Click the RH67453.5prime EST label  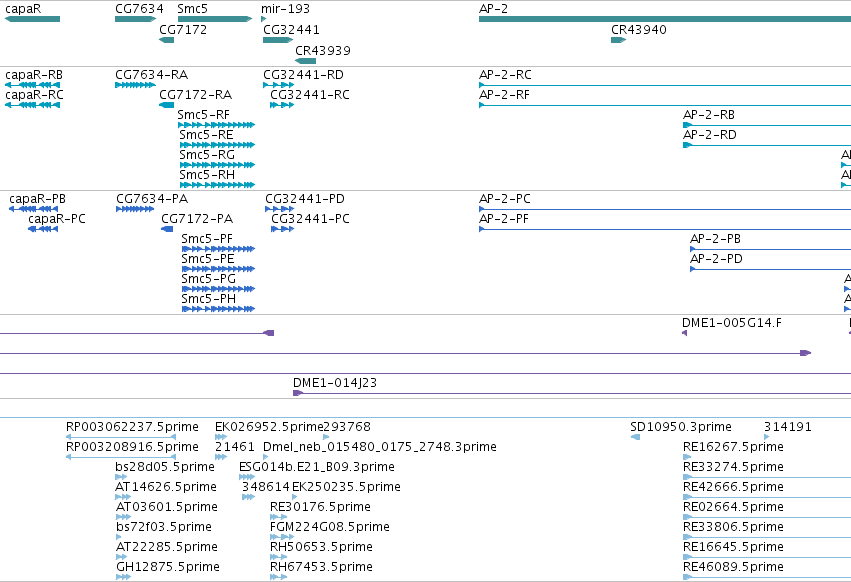tap(321, 567)
